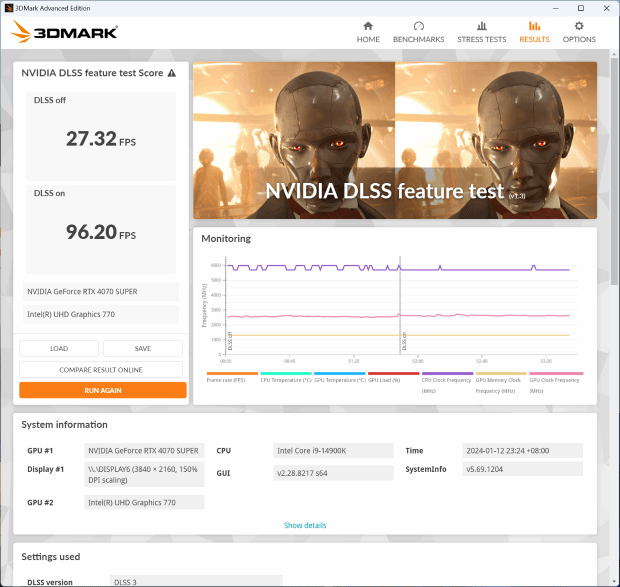Select the RESULTS tab
620x587 pixels.
coord(534,32)
